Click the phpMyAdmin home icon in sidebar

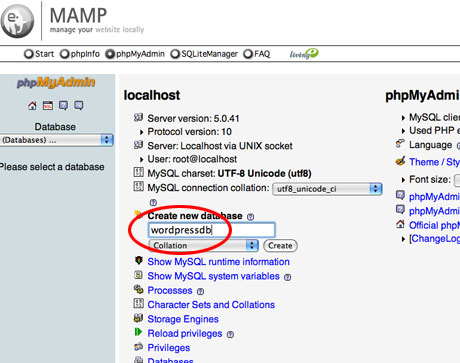point(32,106)
